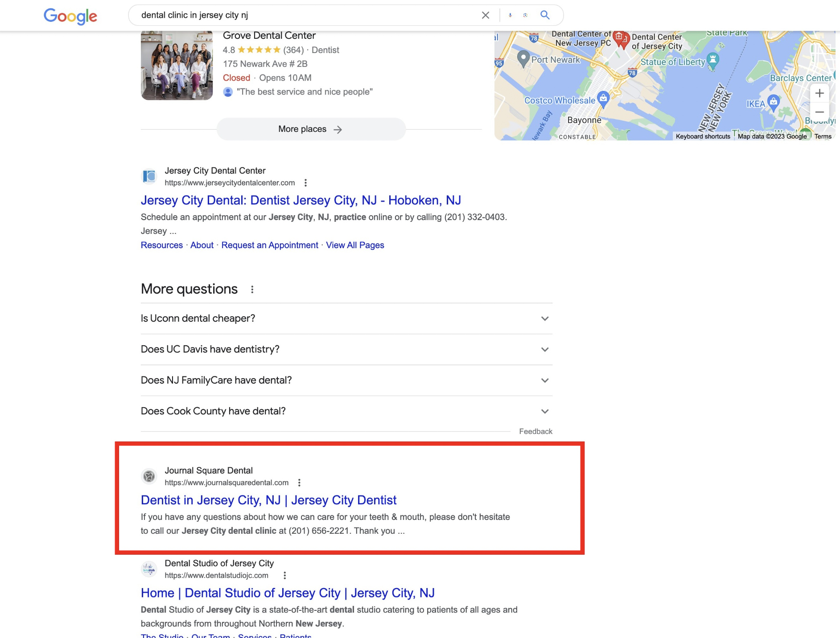840x638 pixels.
Task: Open options menu for journalsquaredental.com result
Action: [x=299, y=483]
